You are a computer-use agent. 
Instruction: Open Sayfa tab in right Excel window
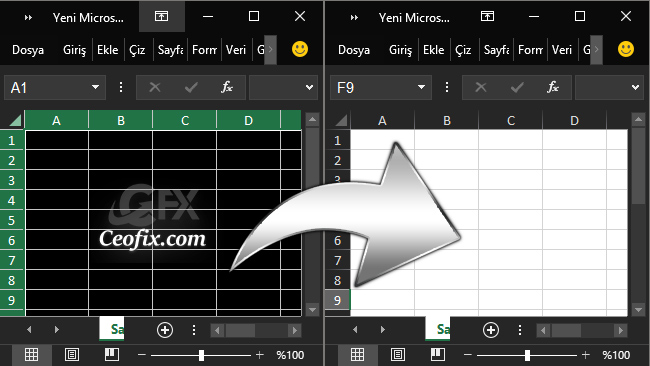[496, 50]
